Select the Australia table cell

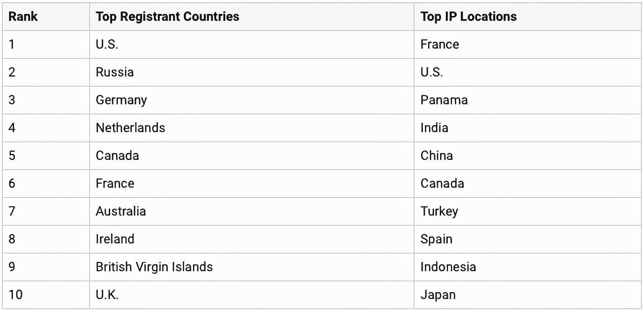point(121,211)
